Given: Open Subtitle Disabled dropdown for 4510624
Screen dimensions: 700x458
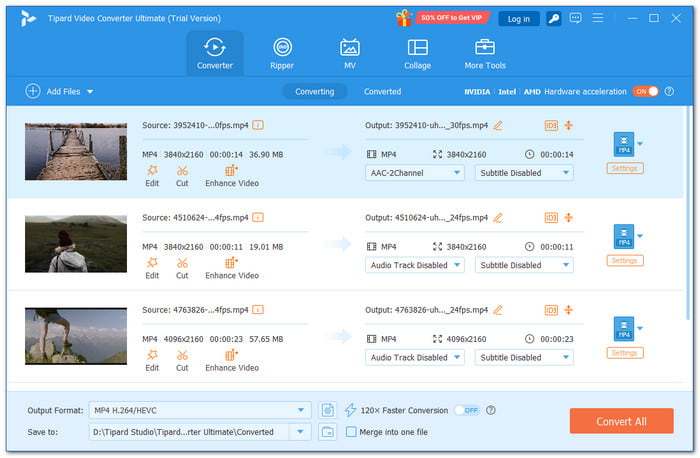Looking at the screenshot, I should 524,265.
